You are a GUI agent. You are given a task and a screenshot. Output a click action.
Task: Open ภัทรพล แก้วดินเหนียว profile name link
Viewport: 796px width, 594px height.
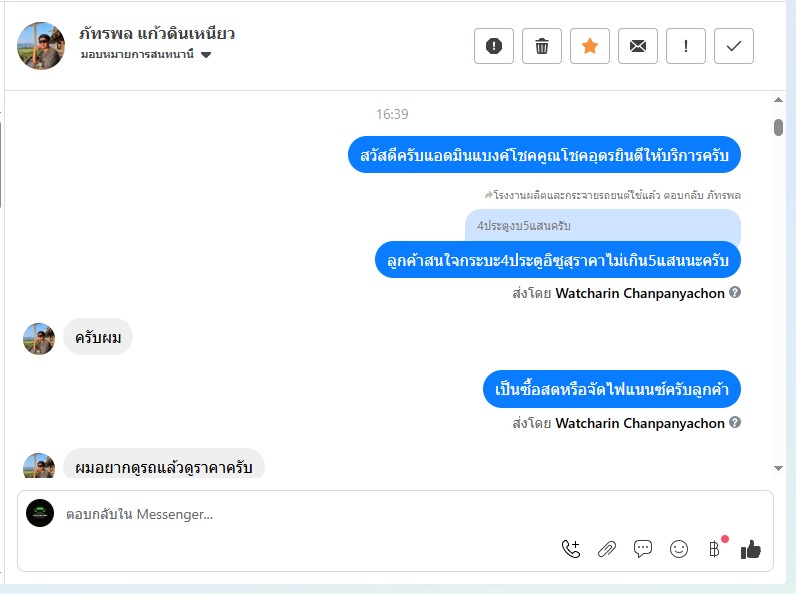pos(157,34)
